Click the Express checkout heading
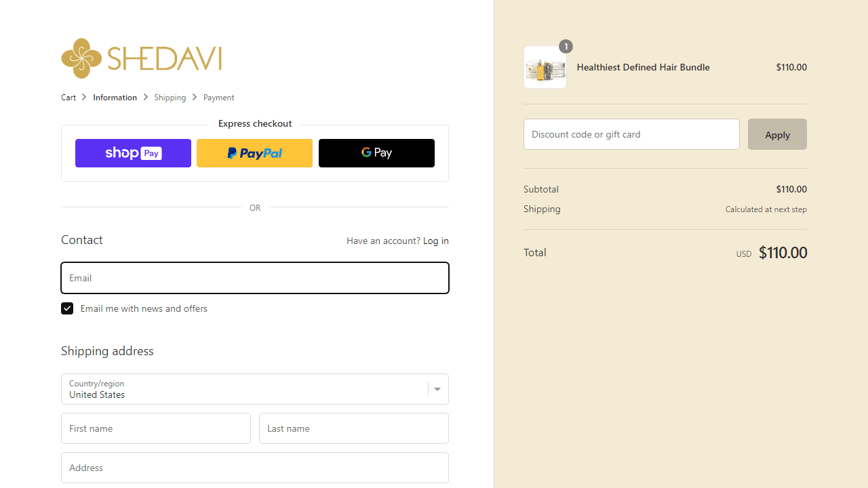Viewport: 868px width, 488px height. [255, 123]
